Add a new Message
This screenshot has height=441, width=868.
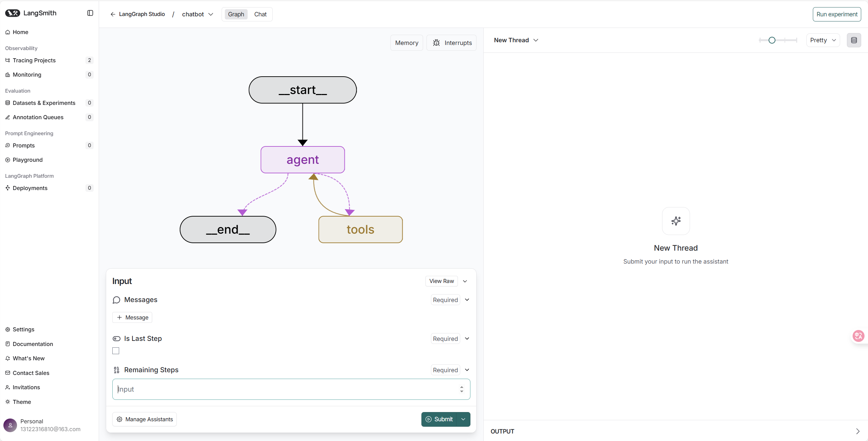[x=132, y=317]
